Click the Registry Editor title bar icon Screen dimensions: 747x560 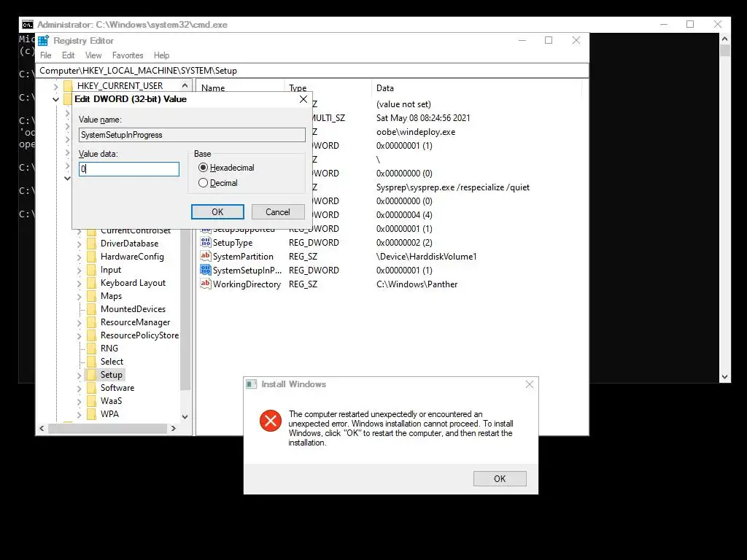(x=43, y=41)
